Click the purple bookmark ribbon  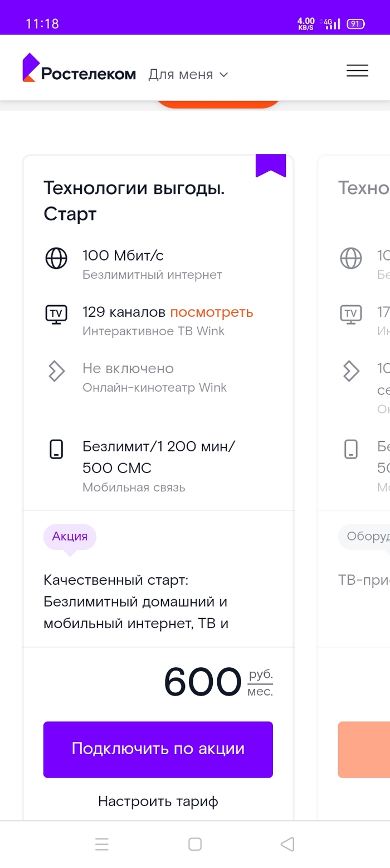(x=271, y=165)
